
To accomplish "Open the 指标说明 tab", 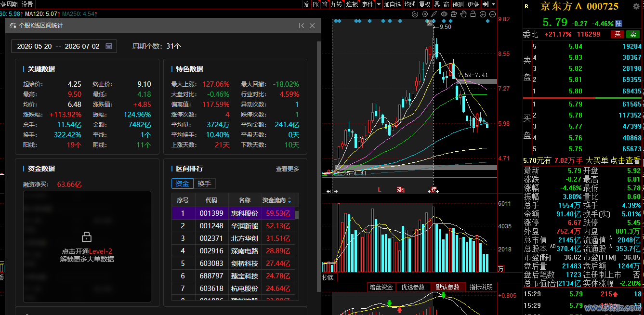I will [x=481, y=287].
